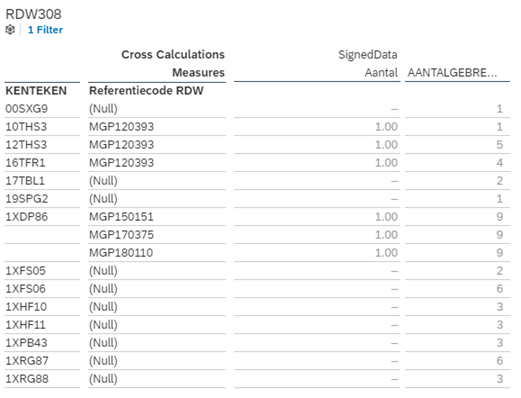Click the Cross Calculations header
Viewport: 521px width, 398px height.
coord(173,55)
